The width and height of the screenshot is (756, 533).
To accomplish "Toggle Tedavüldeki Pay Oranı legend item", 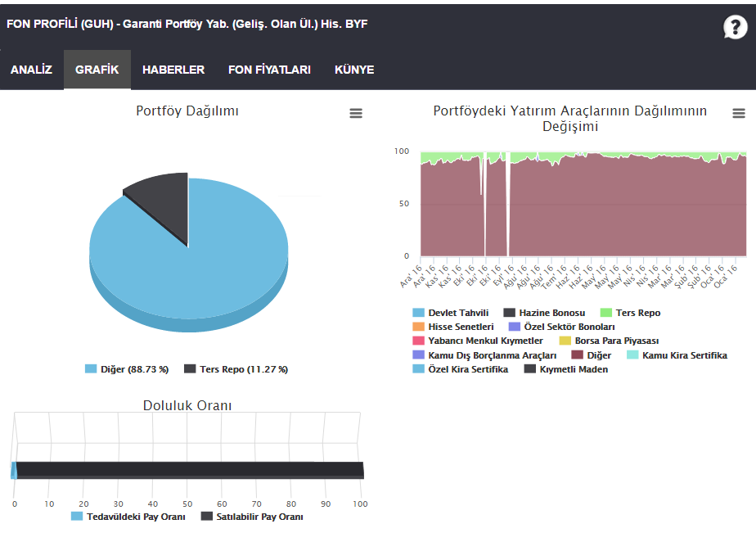I will point(128,517).
